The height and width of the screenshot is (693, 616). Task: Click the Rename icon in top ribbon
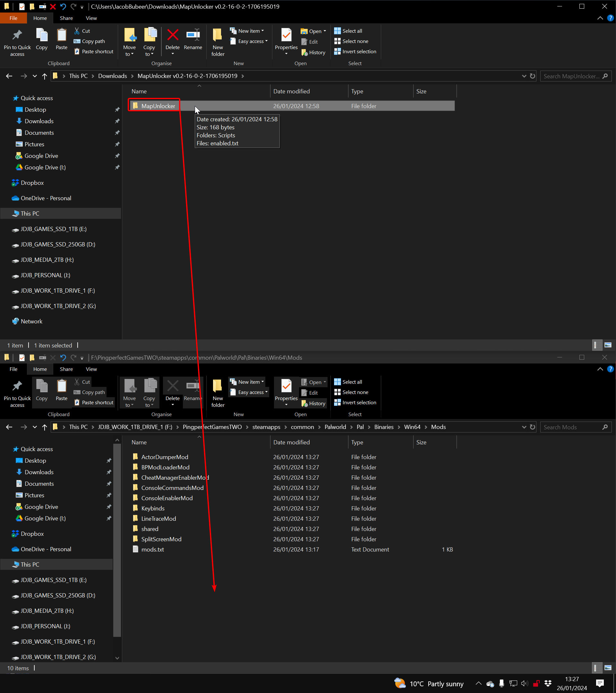tap(193, 35)
